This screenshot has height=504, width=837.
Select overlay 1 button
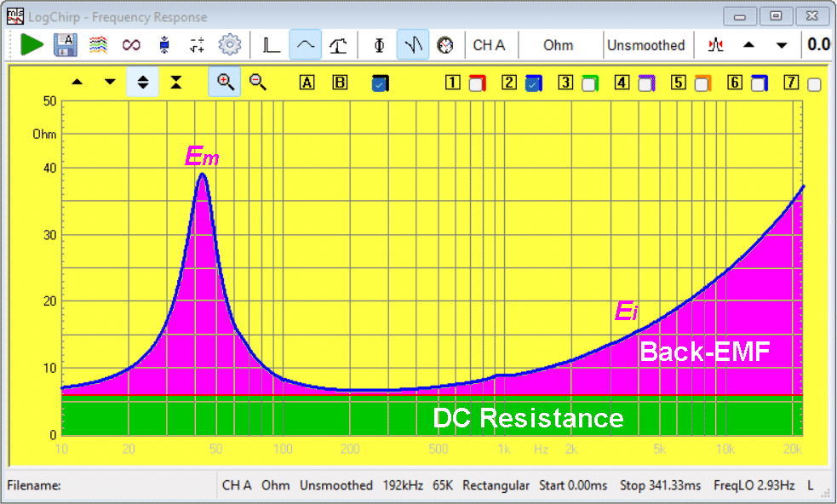[x=452, y=83]
